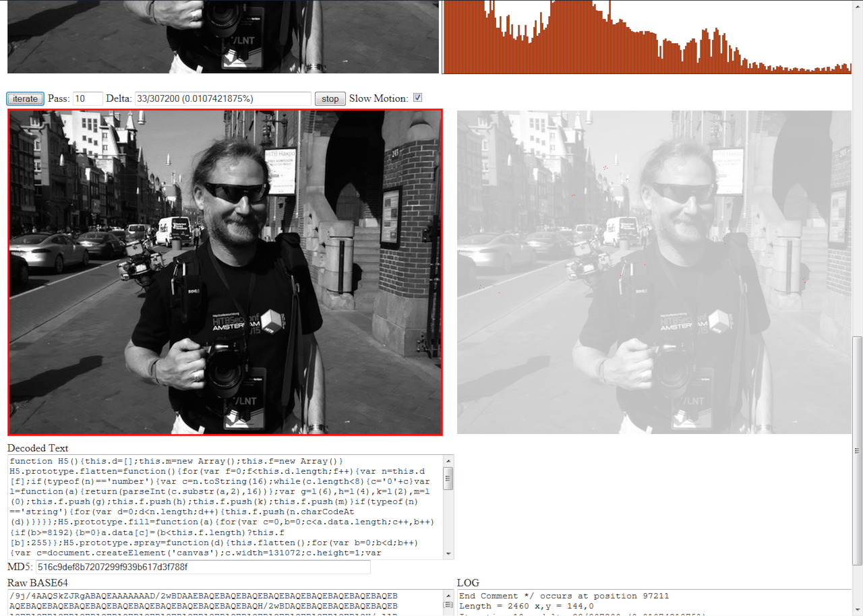Click into the Pass number field

click(x=88, y=99)
